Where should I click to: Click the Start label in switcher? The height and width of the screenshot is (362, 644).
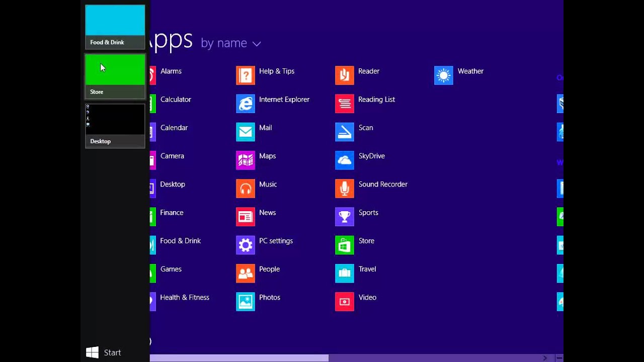(x=112, y=353)
